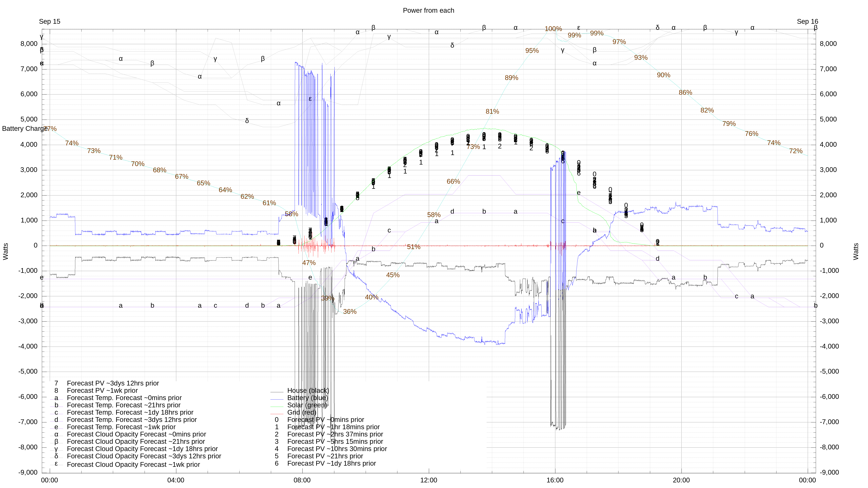Image resolution: width=868 pixels, height=488 pixels.
Task: Click the '08:00' time axis label
Action: (x=302, y=480)
